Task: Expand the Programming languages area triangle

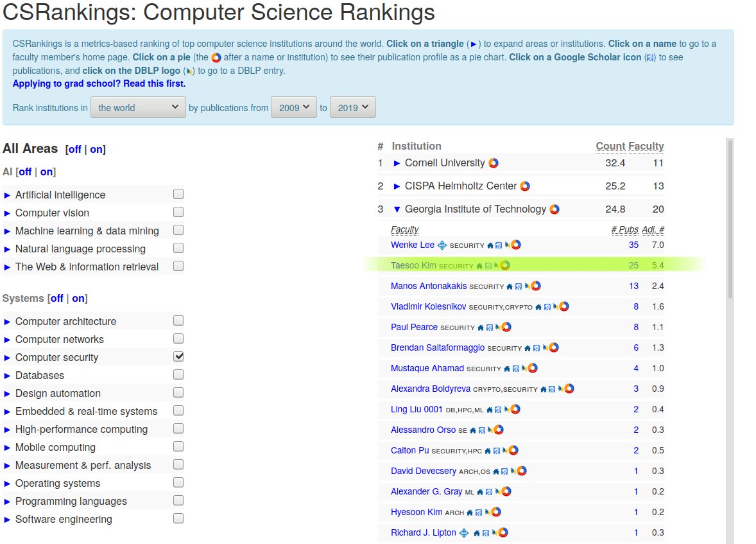Action: (7, 502)
